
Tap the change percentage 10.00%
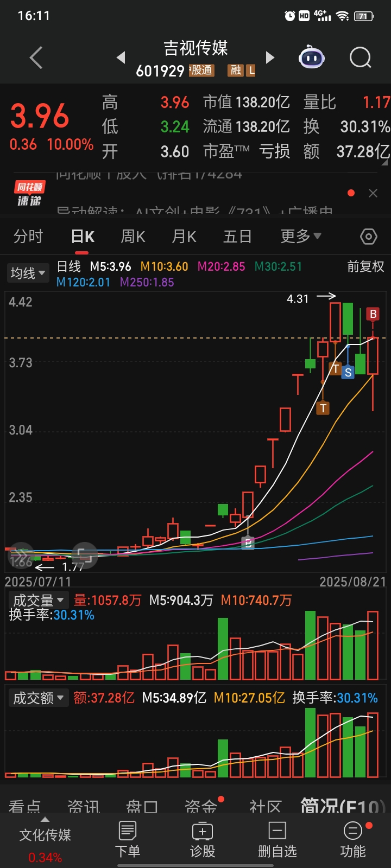point(70,144)
